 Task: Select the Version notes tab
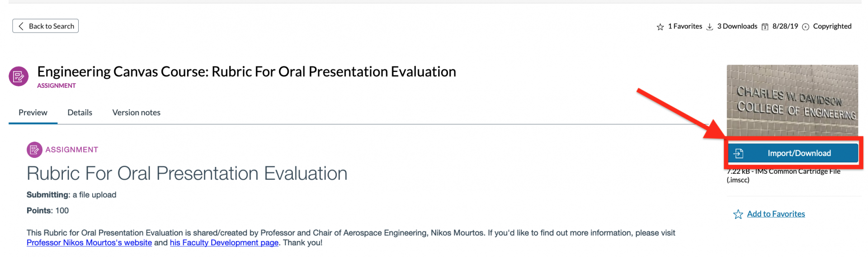(x=136, y=113)
